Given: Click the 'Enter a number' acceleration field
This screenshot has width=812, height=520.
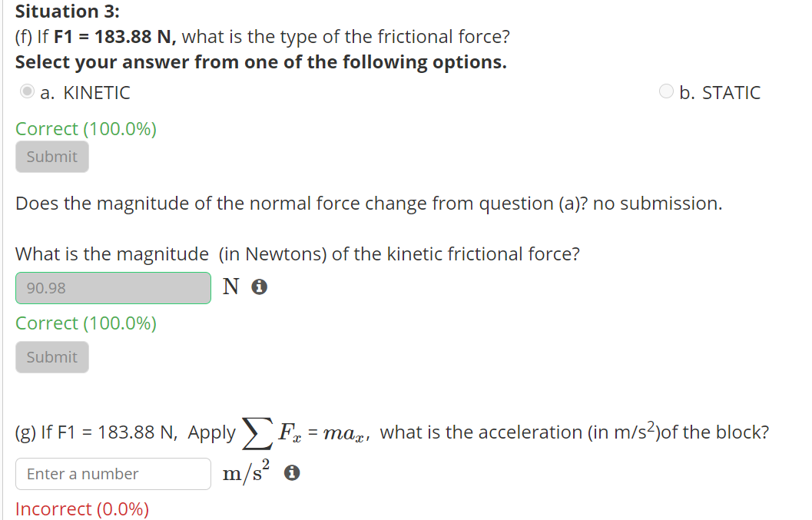Looking at the screenshot, I should click(113, 474).
